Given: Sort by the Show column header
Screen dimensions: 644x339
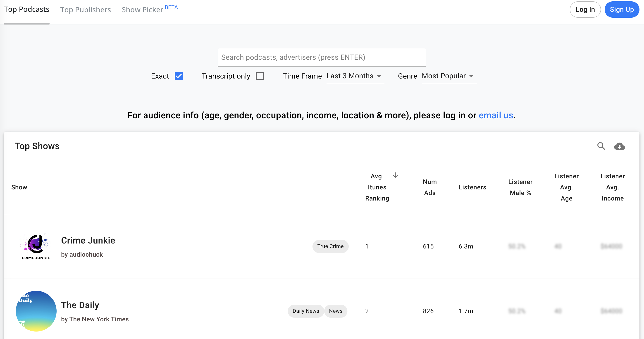Looking at the screenshot, I should [19, 187].
